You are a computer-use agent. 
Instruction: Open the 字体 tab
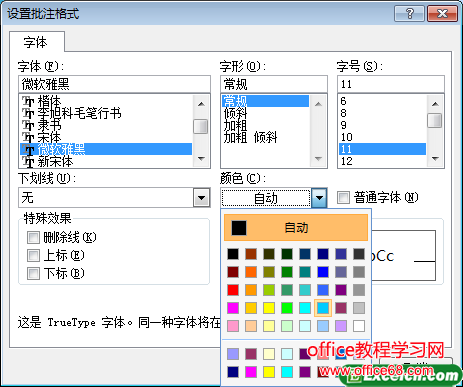(37, 42)
